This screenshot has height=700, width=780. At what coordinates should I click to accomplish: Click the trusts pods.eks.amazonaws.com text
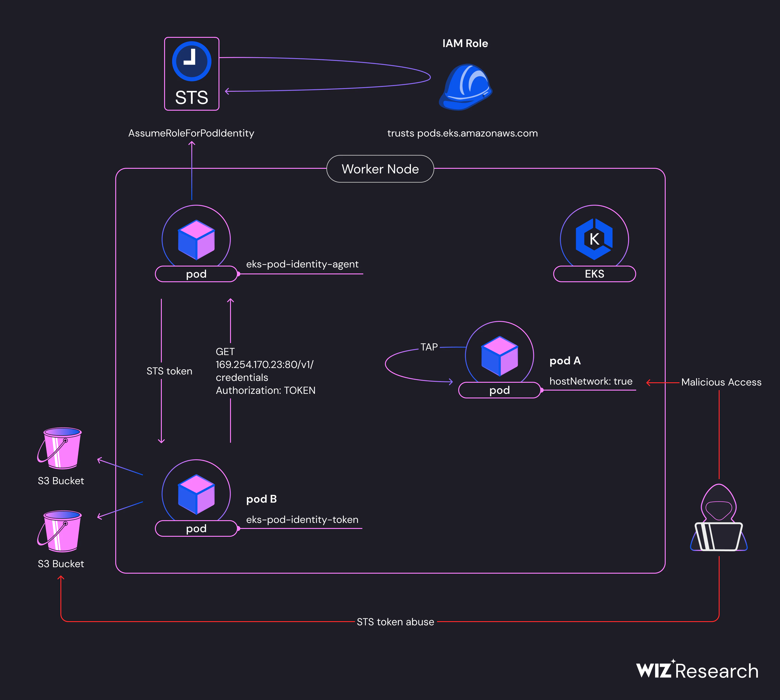click(x=462, y=133)
